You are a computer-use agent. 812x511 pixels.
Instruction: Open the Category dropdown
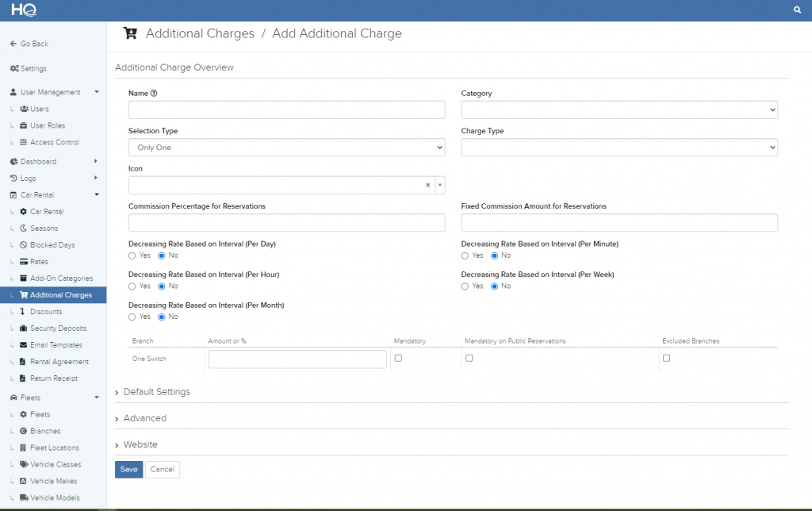click(x=619, y=109)
